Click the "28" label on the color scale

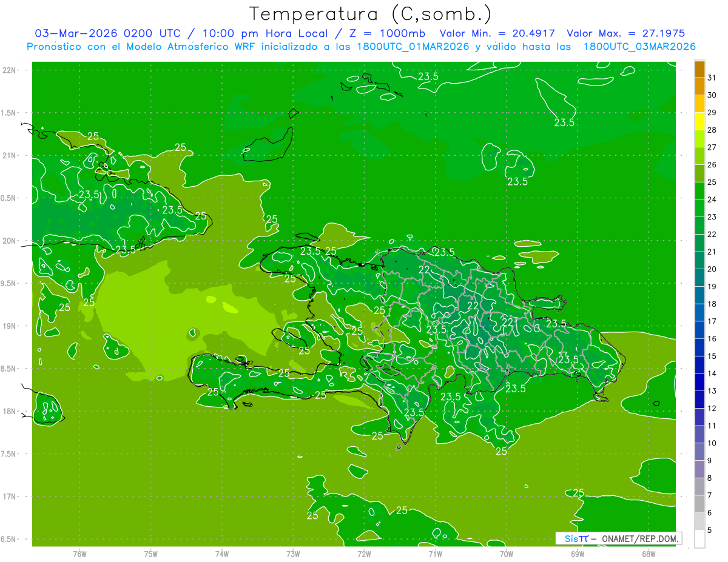pyautogui.click(x=712, y=130)
